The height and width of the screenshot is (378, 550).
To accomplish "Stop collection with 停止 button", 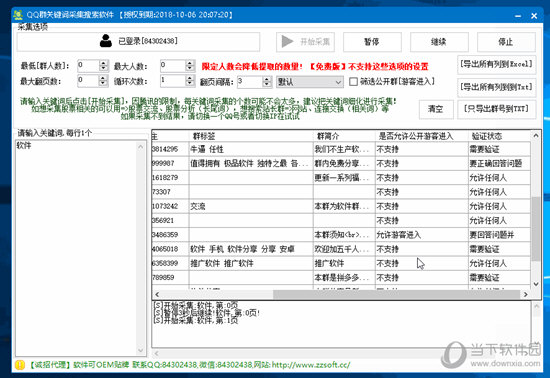I will point(506,42).
